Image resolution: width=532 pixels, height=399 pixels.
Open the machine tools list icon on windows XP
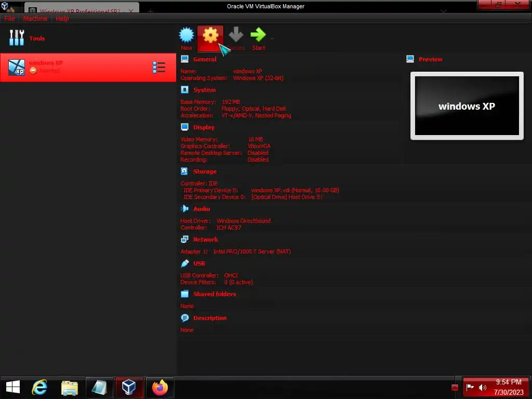point(159,67)
